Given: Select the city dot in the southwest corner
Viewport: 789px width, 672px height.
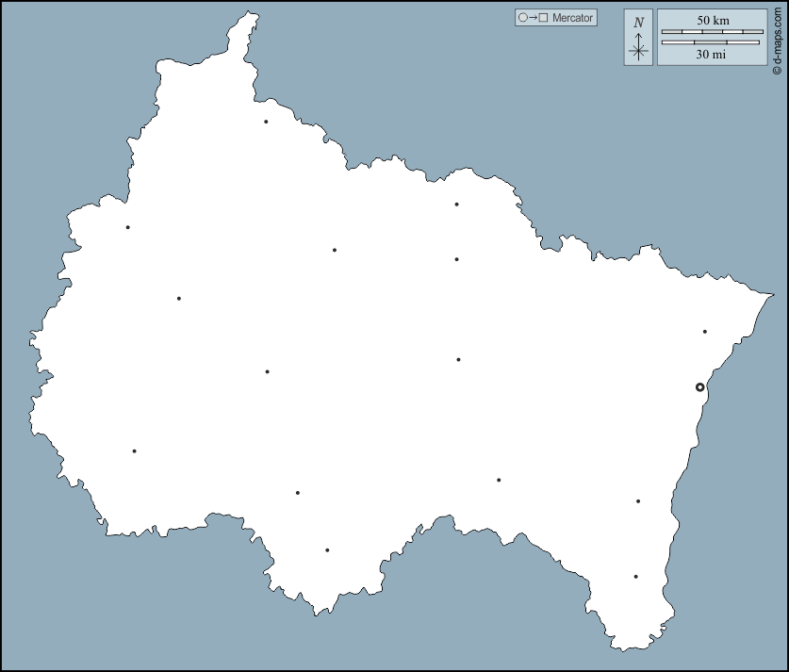Looking at the screenshot, I should [134, 451].
